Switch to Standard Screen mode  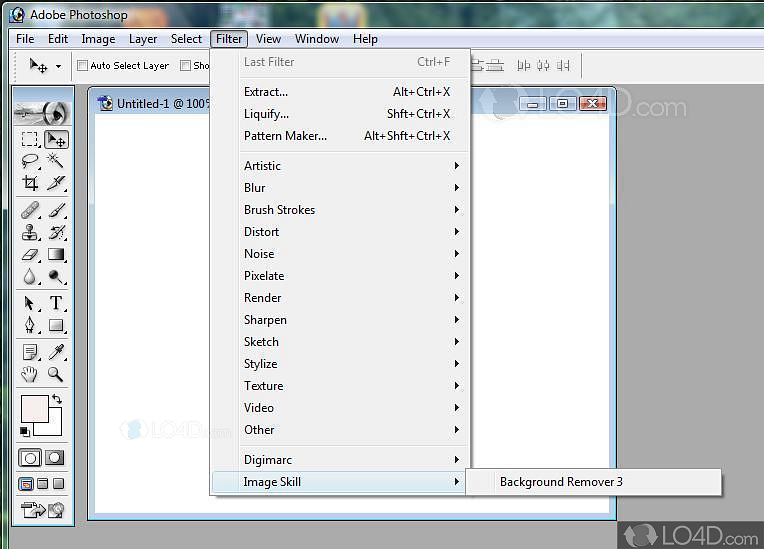coord(26,484)
